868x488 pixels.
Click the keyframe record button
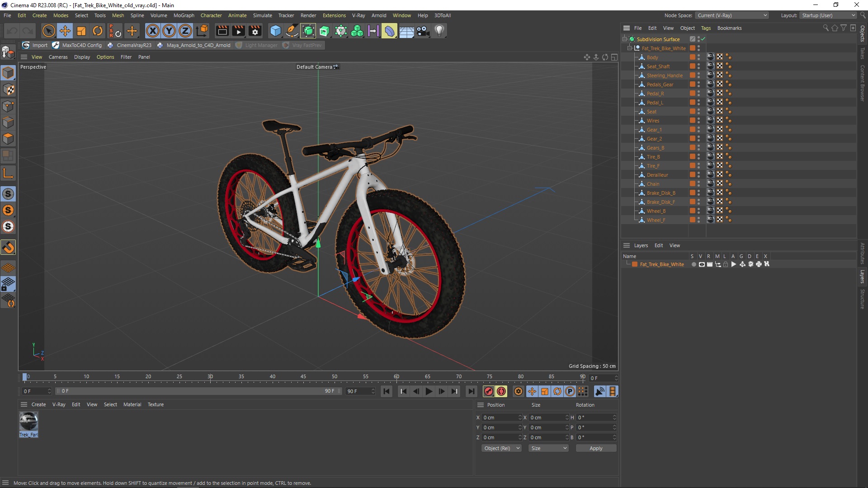[x=488, y=391]
